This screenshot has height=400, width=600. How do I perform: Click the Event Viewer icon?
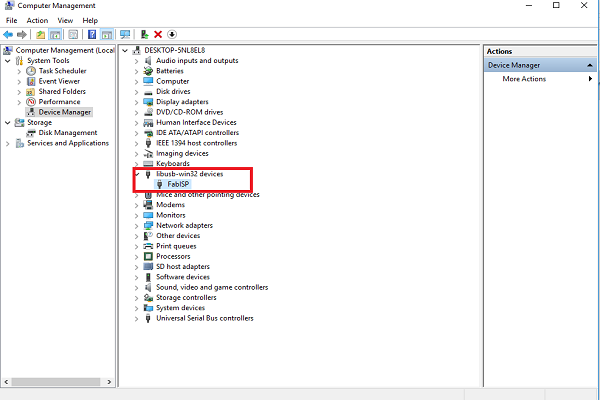(31, 81)
